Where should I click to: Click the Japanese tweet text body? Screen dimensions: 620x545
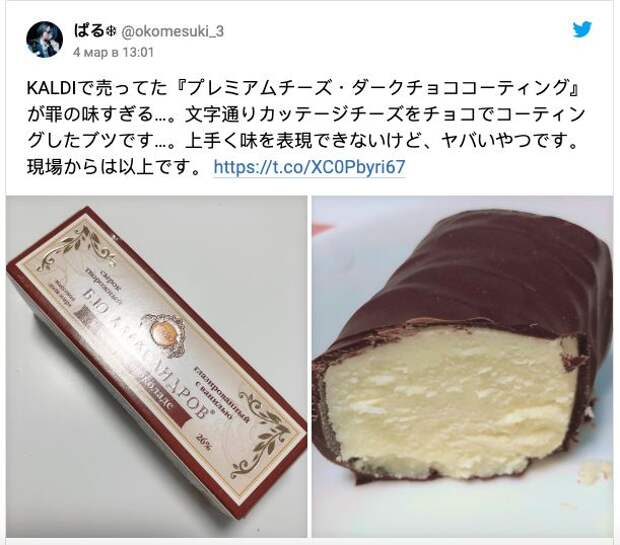[x=304, y=127]
